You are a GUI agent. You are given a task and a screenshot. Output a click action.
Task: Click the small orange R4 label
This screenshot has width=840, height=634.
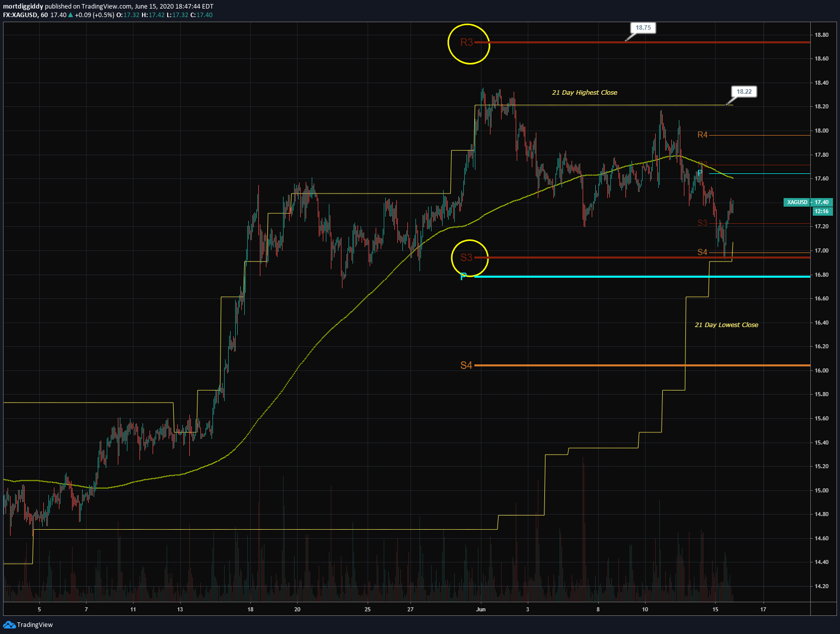click(703, 135)
